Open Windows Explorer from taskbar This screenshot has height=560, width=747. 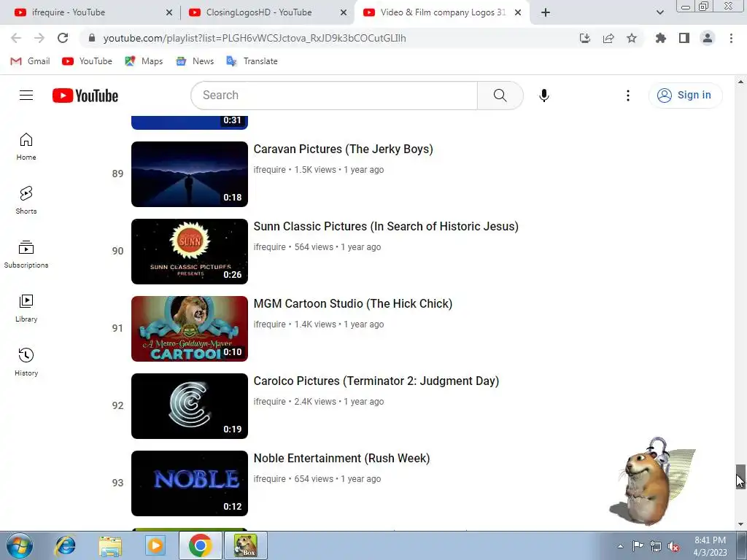pyautogui.click(x=111, y=545)
